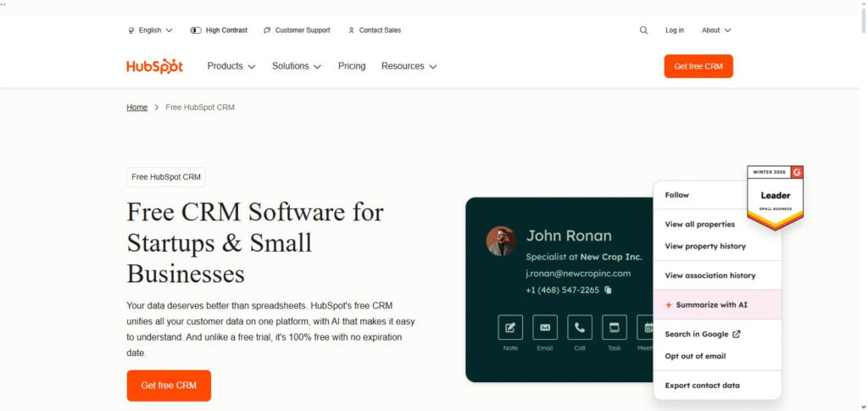The height and width of the screenshot is (411, 868).
Task: Click the Contact Sales person icon
Action: pos(351,31)
